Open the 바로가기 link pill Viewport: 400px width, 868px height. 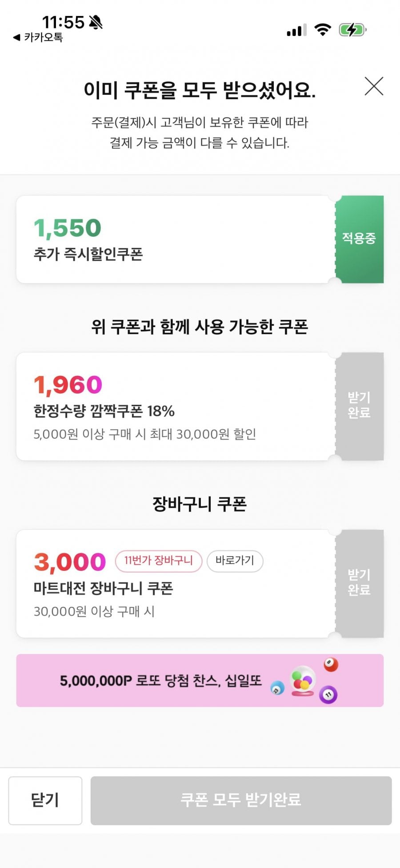[x=235, y=561]
